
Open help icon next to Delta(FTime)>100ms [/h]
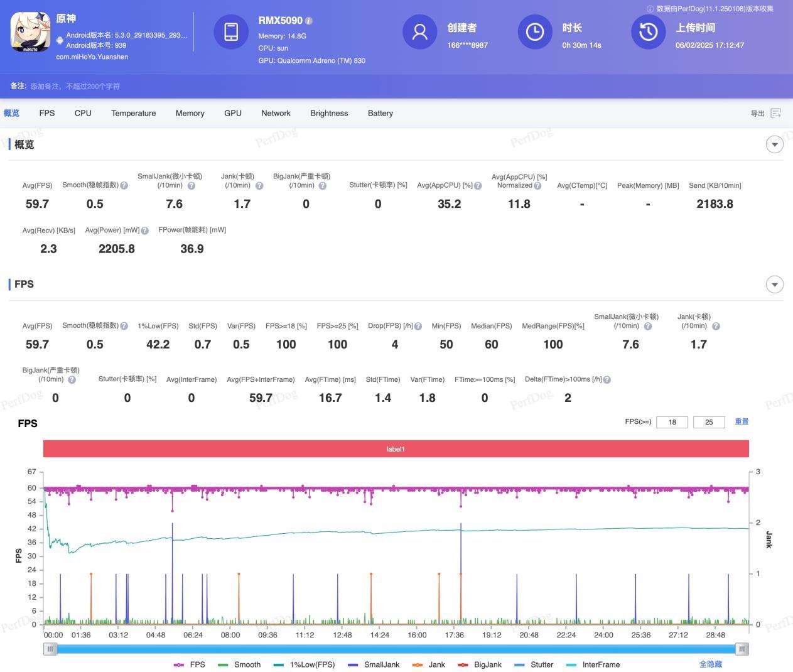(607, 379)
